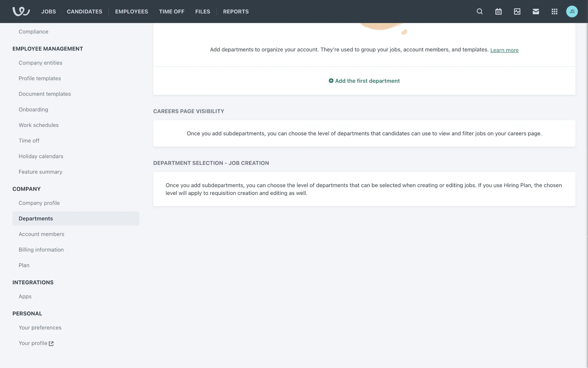The width and height of the screenshot is (588, 368).
Task: Switch to the Employees section
Action: 131,11
